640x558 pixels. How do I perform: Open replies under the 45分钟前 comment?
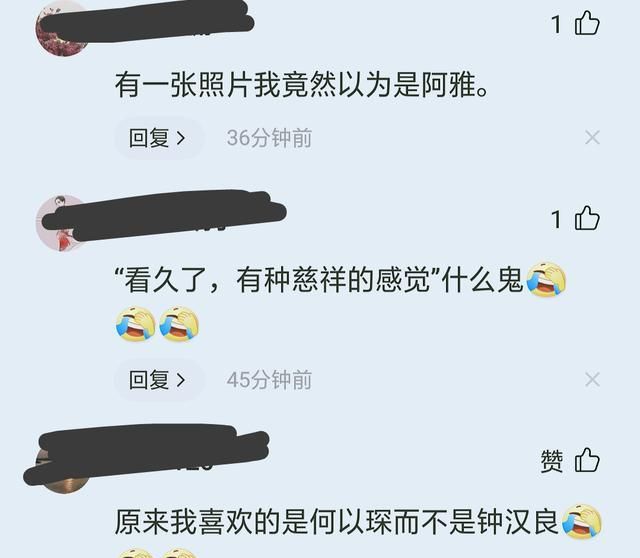[x=158, y=380]
